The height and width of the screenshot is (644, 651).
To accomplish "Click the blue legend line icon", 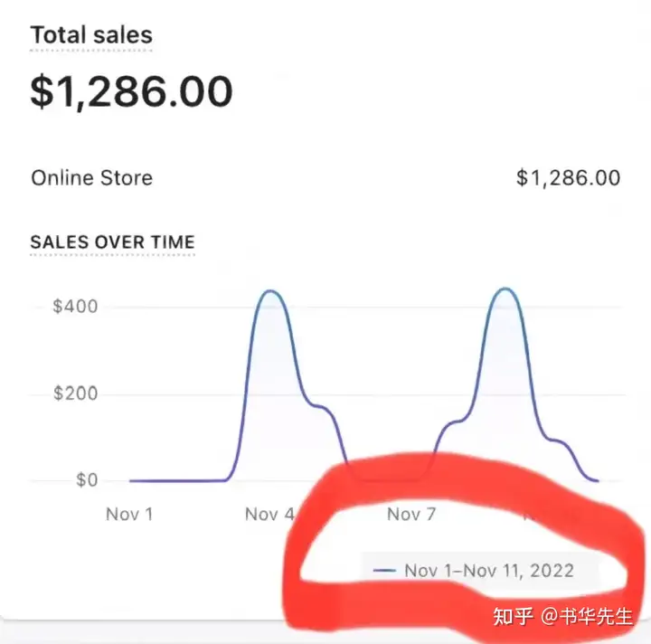I will (x=384, y=571).
